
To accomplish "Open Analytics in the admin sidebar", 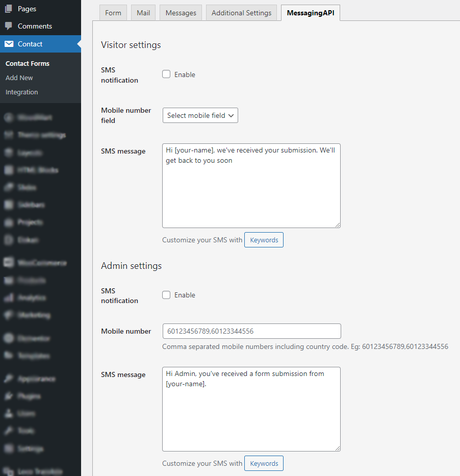I will point(32,297).
